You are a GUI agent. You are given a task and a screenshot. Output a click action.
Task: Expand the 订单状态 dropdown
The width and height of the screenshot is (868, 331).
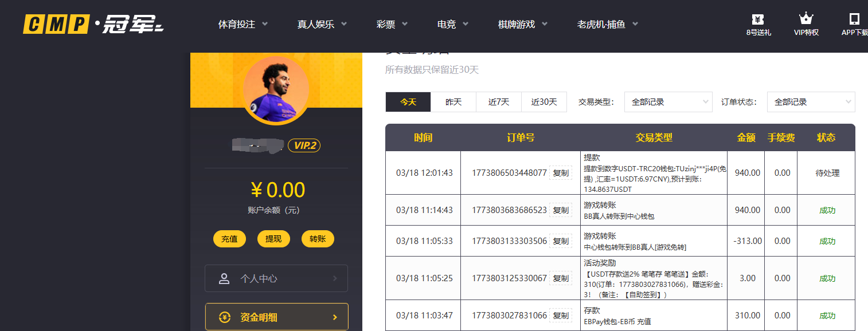(x=811, y=101)
